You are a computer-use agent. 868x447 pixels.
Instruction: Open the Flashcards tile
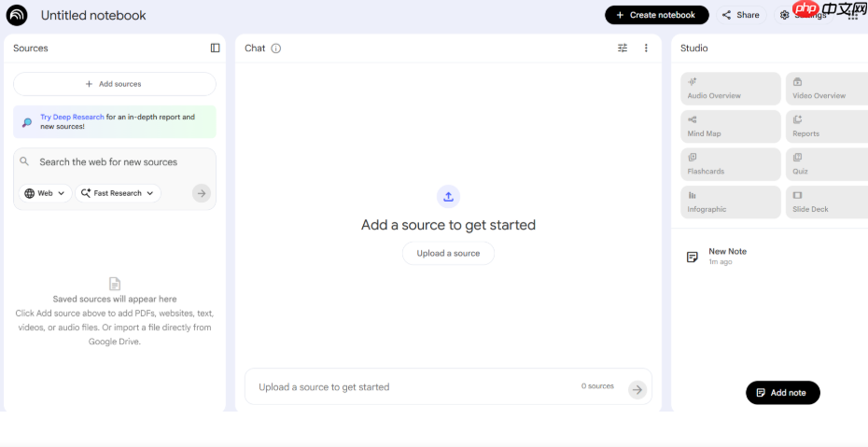click(x=732, y=164)
